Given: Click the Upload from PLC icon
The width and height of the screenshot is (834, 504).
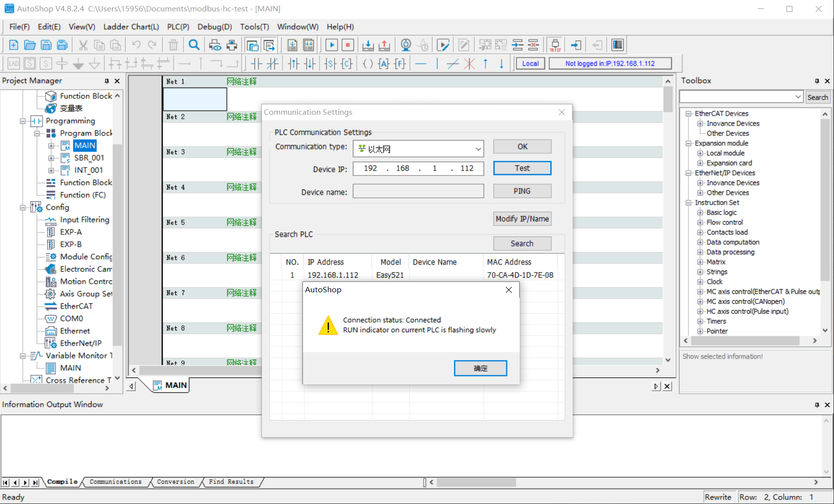Looking at the screenshot, I should [x=384, y=45].
